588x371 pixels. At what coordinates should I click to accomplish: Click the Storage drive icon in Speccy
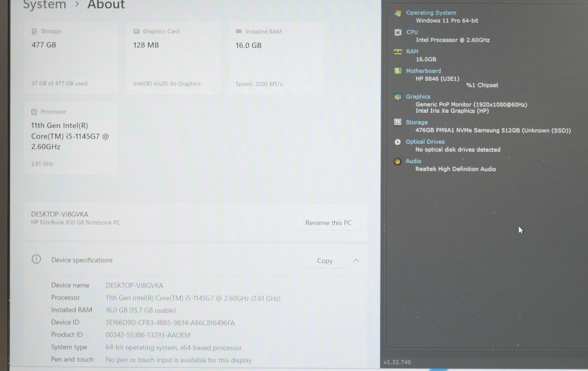[x=398, y=122]
